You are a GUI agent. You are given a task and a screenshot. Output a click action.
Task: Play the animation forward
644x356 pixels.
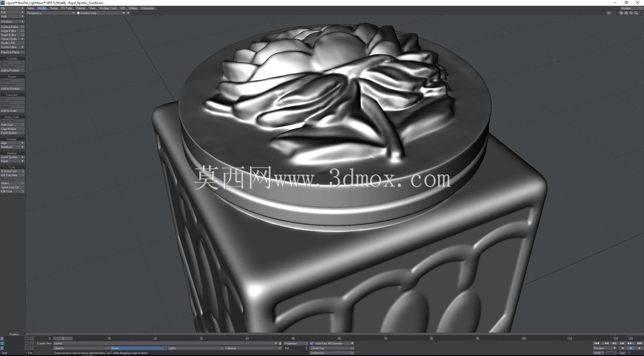(x=639, y=348)
